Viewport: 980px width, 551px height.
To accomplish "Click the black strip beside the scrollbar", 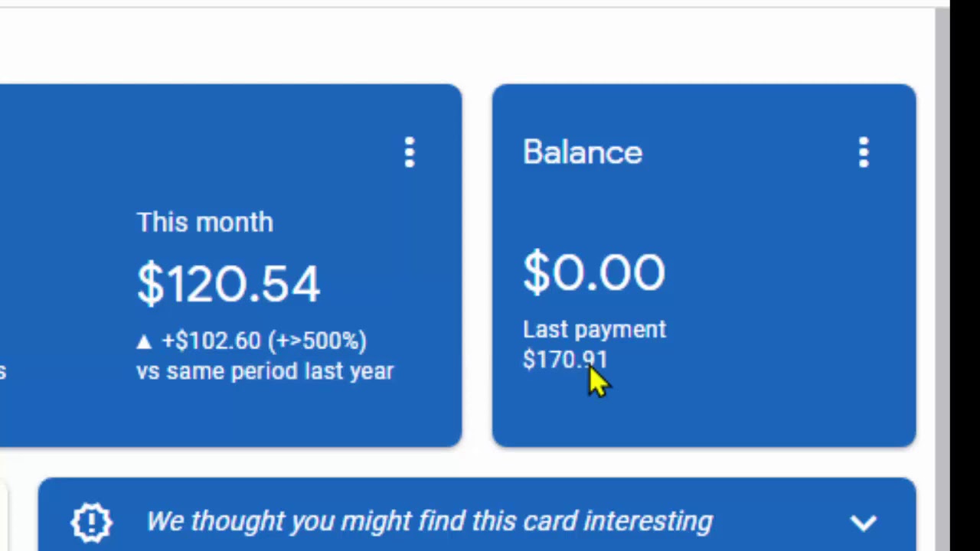I will coord(965,275).
